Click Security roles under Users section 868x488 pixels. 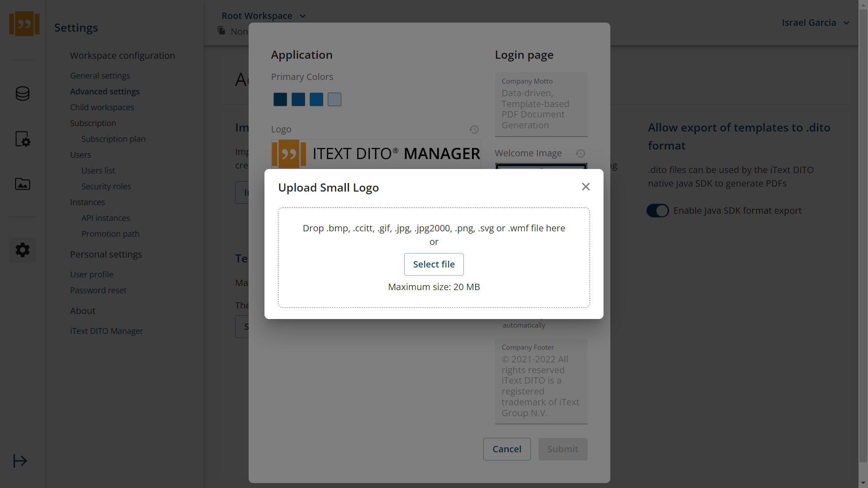106,185
